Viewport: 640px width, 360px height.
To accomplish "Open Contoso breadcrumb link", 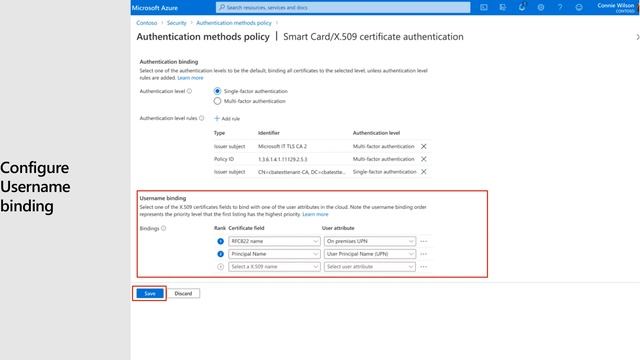I will coord(147,23).
